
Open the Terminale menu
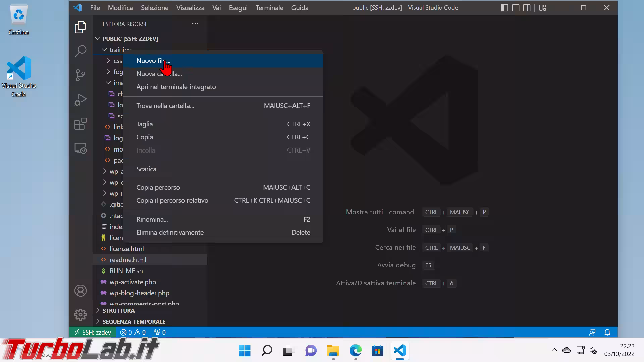[269, 8]
